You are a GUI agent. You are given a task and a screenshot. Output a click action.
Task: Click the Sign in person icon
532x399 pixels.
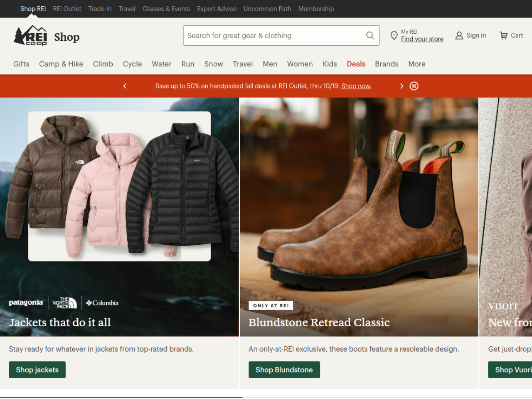click(459, 36)
